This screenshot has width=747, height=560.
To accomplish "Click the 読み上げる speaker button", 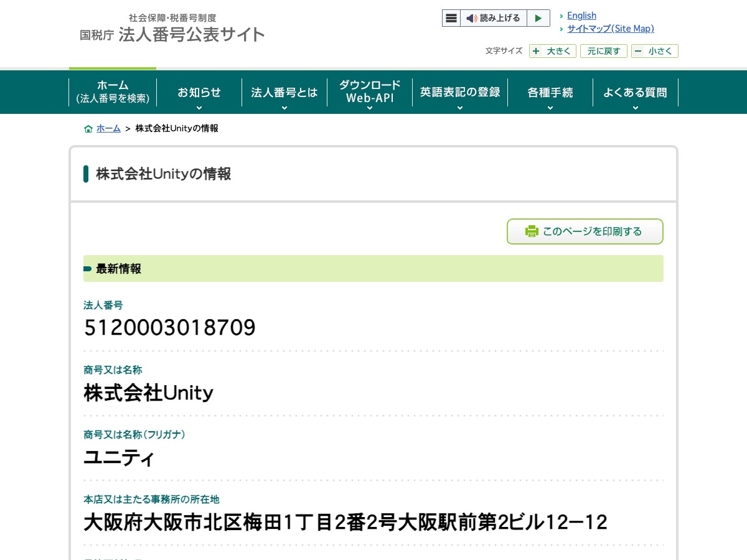I will pos(494,18).
